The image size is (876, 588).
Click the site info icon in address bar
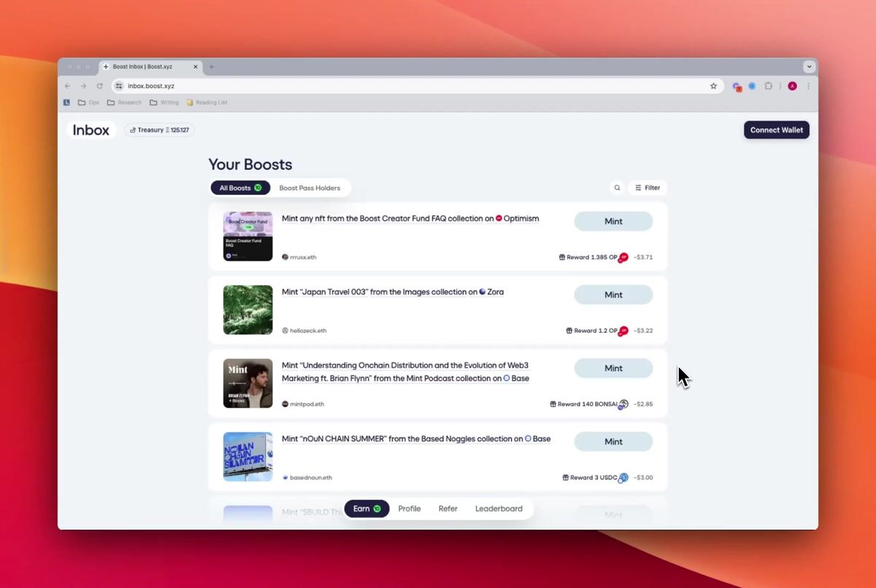119,86
